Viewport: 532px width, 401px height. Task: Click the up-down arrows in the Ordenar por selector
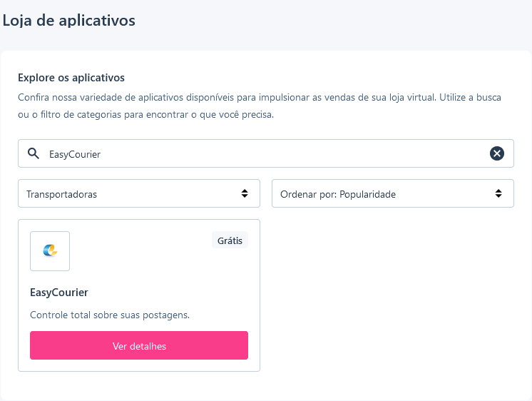498,193
